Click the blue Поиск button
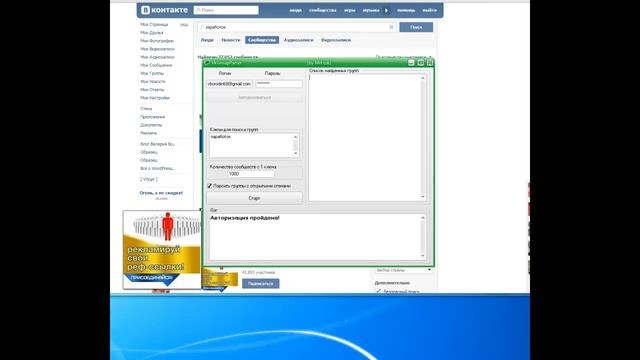Viewport: 640px width, 360px height. pyautogui.click(x=416, y=27)
